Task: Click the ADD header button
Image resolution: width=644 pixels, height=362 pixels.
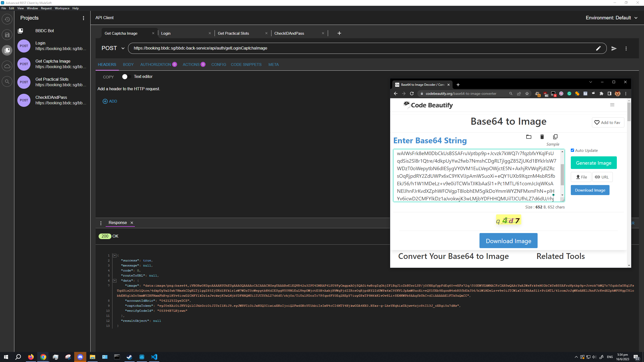Action: click(110, 101)
